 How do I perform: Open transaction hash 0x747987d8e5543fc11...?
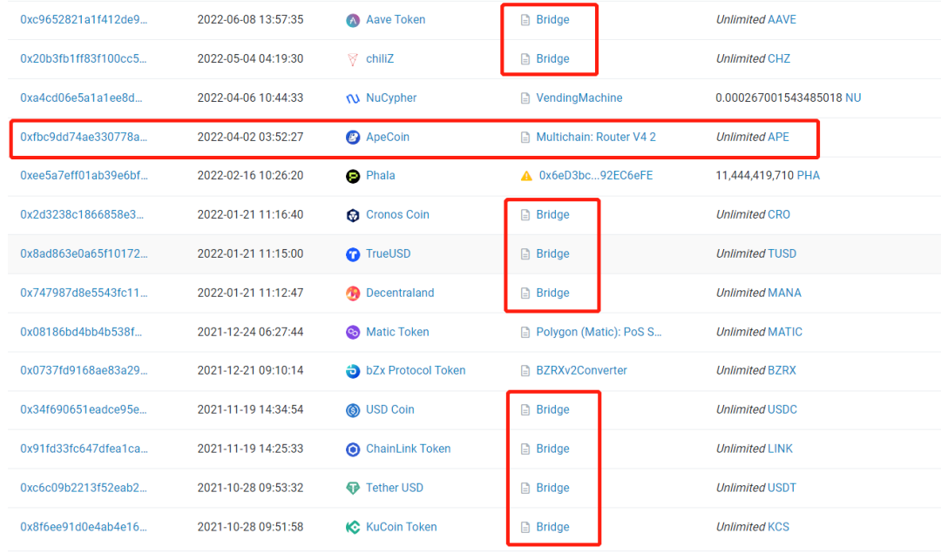coord(84,293)
